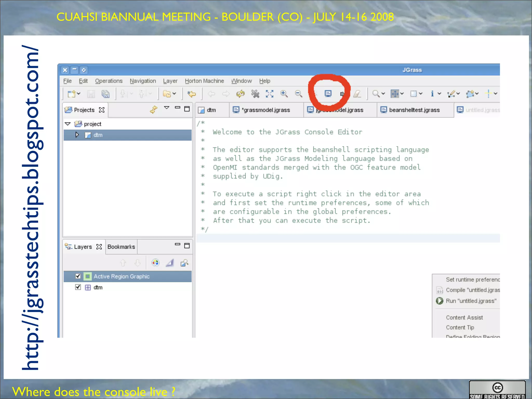The width and height of the screenshot is (532, 399).
Task: Toggle the dtm layer visibility checkbox
Action: point(78,287)
